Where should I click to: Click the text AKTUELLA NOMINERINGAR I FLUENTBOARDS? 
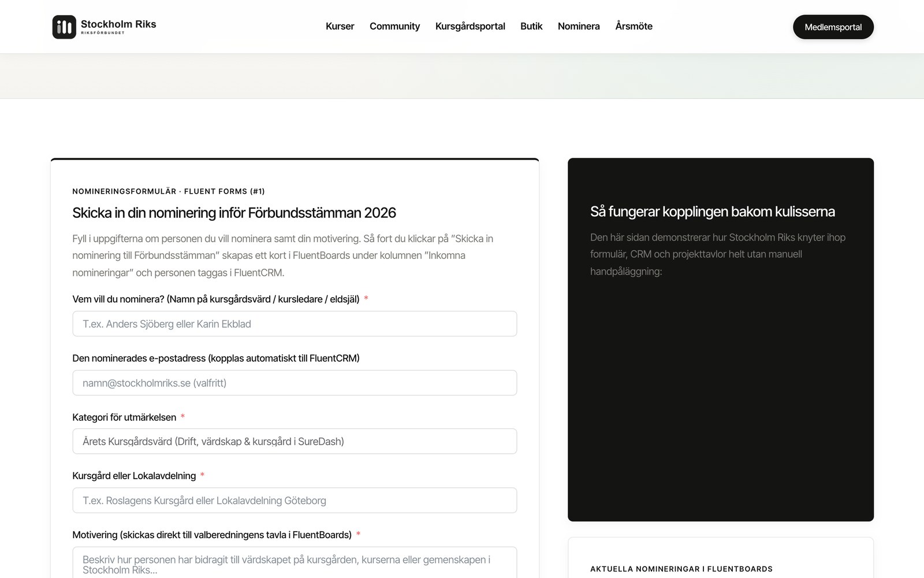click(x=681, y=569)
